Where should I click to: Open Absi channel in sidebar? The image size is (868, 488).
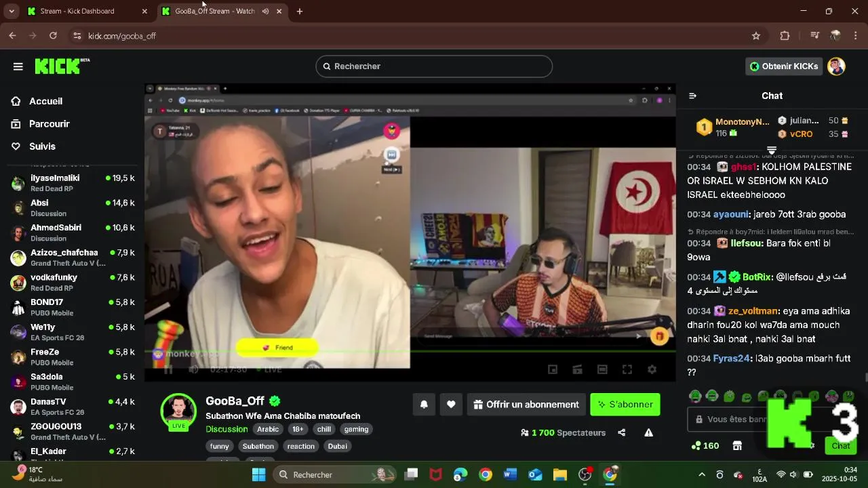(72, 208)
